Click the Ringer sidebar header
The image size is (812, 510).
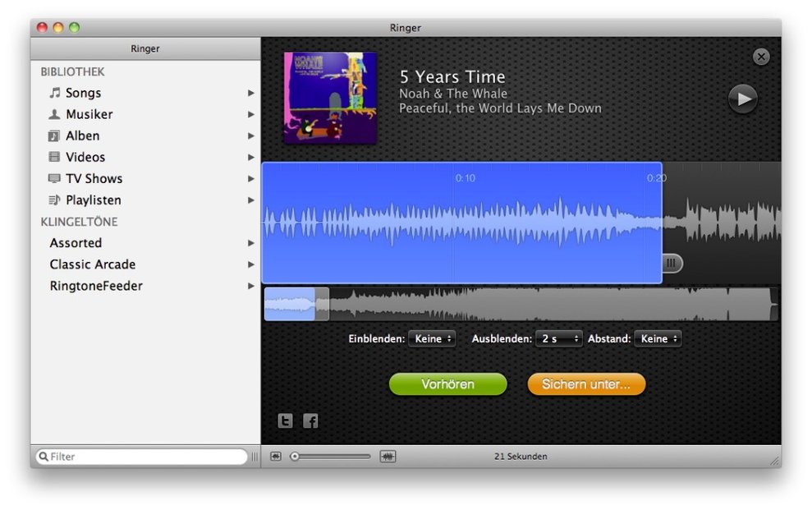point(145,48)
